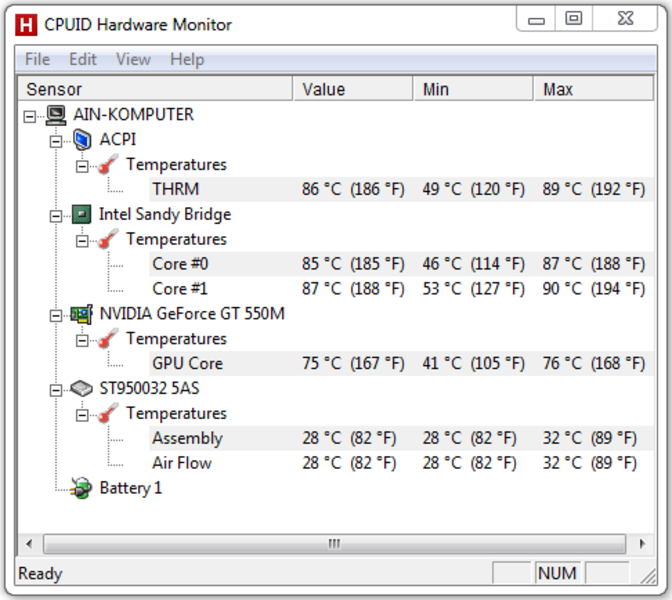Maximize the Hardware Monitor window
The image size is (672, 600).
(574, 19)
